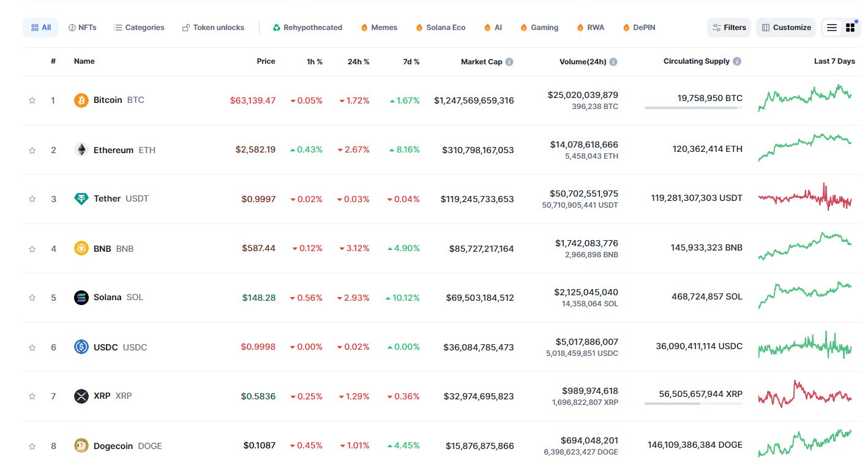The width and height of the screenshot is (868, 468).
Task: Click the Tether green logo
Action: pyautogui.click(x=81, y=199)
